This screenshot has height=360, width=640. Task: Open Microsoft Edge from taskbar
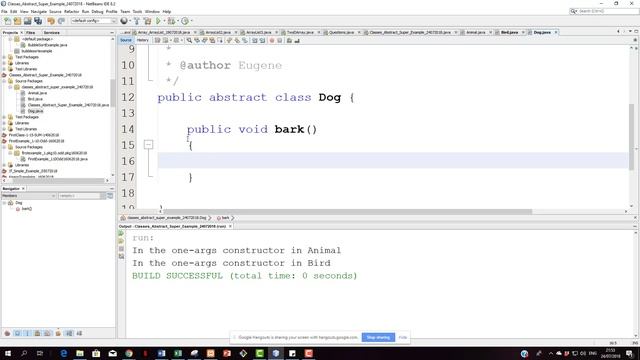(64, 353)
